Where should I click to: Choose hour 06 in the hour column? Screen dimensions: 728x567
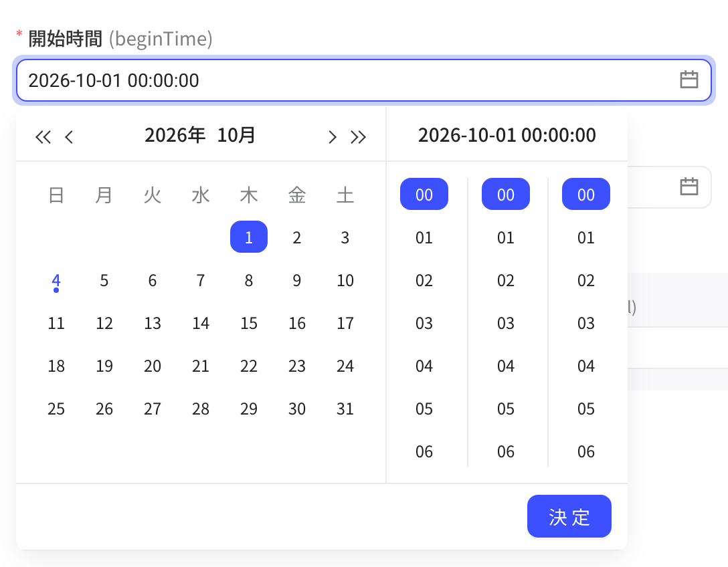click(424, 451)
